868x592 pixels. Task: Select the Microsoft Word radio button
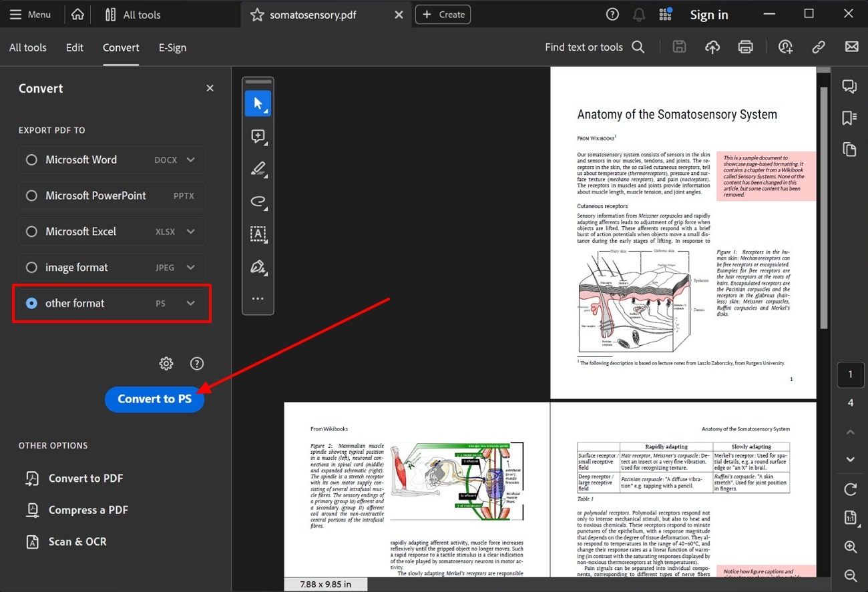(31, 160)
